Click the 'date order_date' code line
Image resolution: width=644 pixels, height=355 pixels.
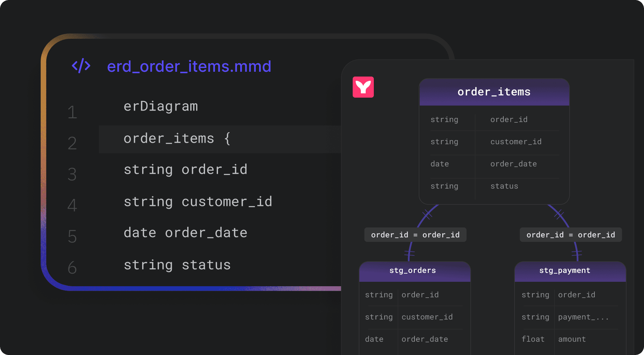coord(185,233)
